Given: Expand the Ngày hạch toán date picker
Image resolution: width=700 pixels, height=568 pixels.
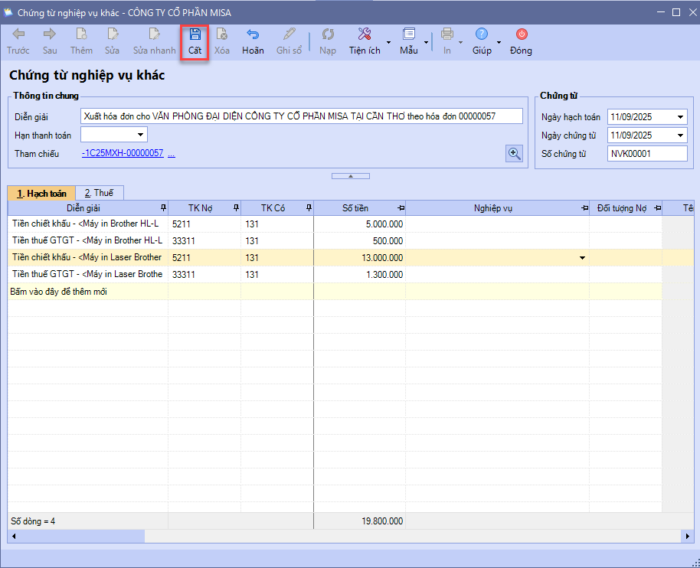Looking at the screenshot, I should 681,116.
